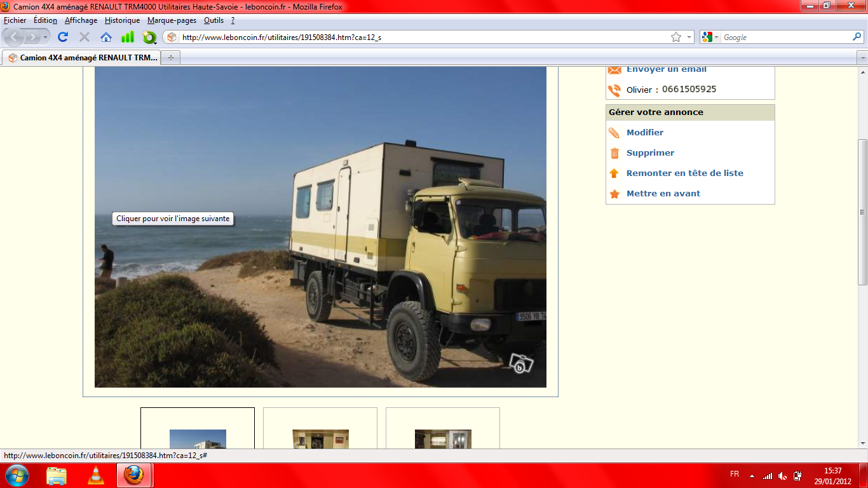Open the Marque-pages menu
Screen dimensions: 868x488
[172, 20]
